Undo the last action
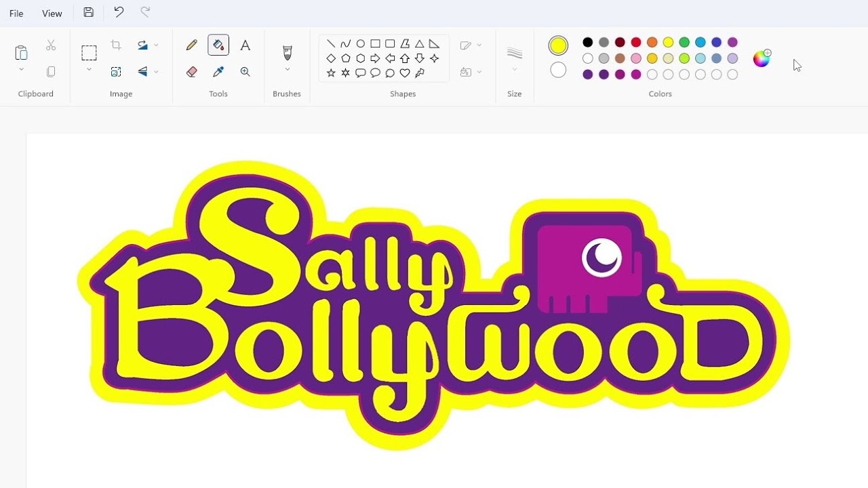Image resolution: width=868 pixels, height=488 pixels. pos(119,12)
